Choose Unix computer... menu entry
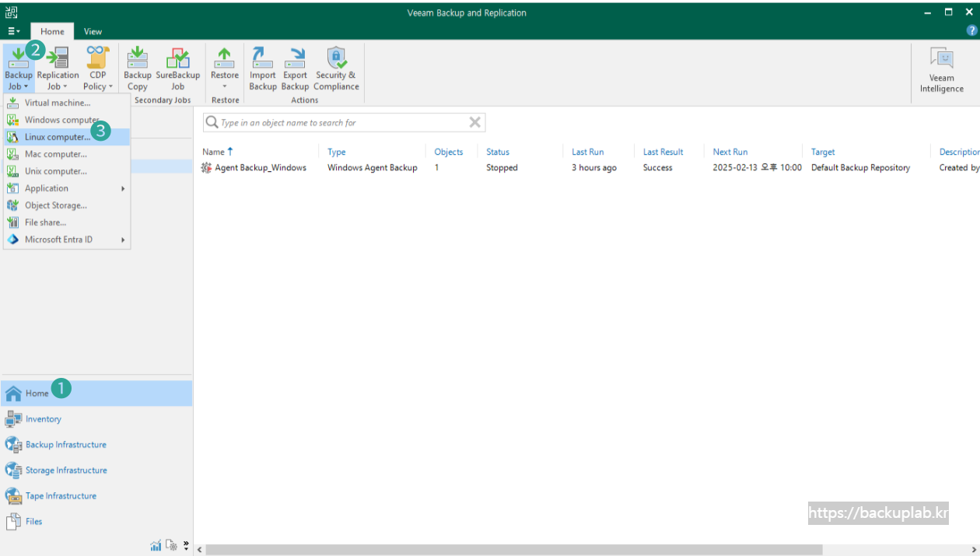Screen dimensions: 980x556 pyautogui.click(x=67, y=171)
